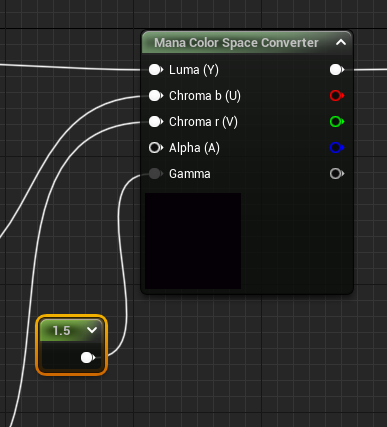
Task: Click the Alpha (A) label text
Action: point(194,148)
